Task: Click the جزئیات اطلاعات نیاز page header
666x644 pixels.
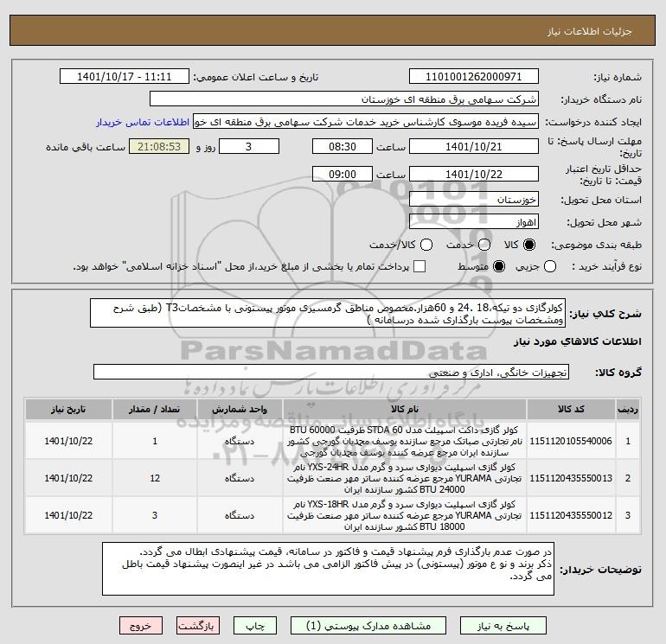Action: pos(590,31)
